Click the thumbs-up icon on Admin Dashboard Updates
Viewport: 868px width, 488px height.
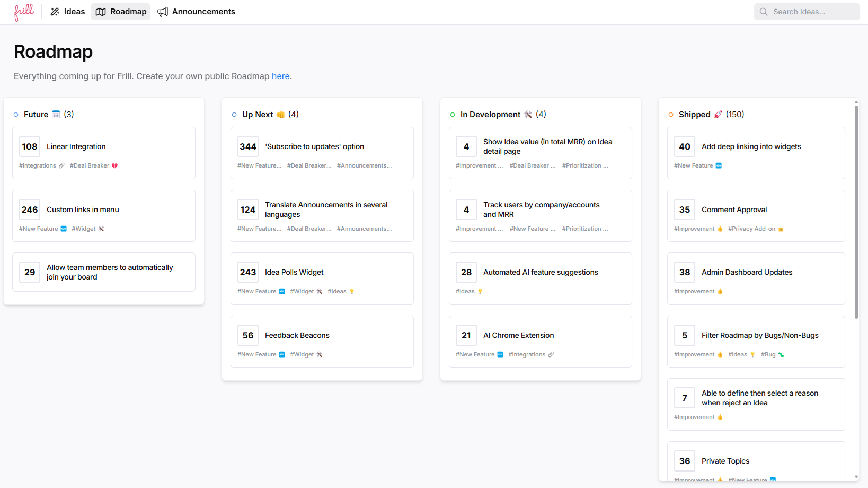click(720, 292)
